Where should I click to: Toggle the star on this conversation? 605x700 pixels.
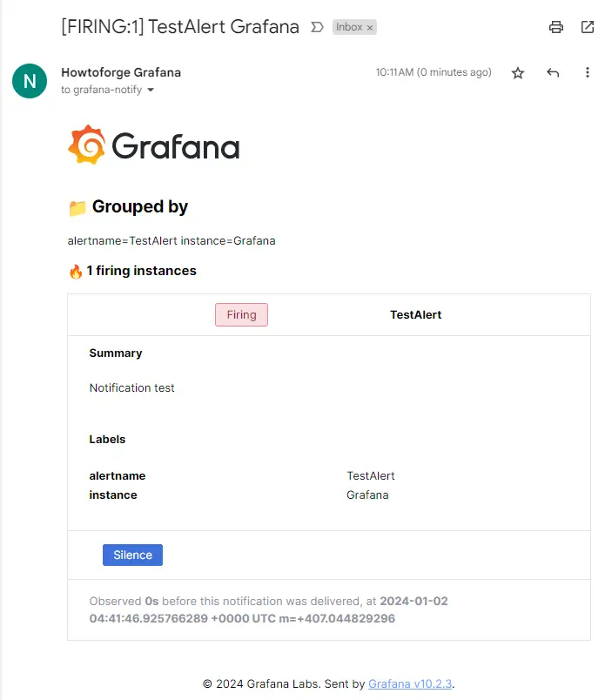[x=518, y=73]
